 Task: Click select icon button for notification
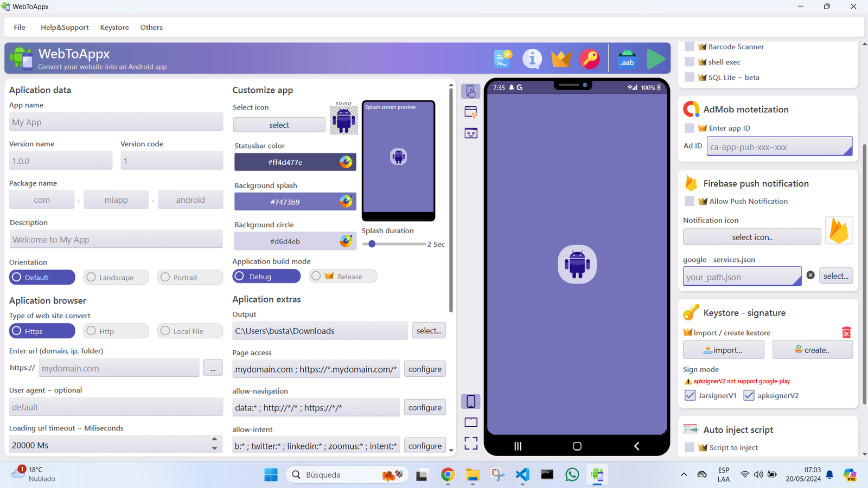point(752,237)
